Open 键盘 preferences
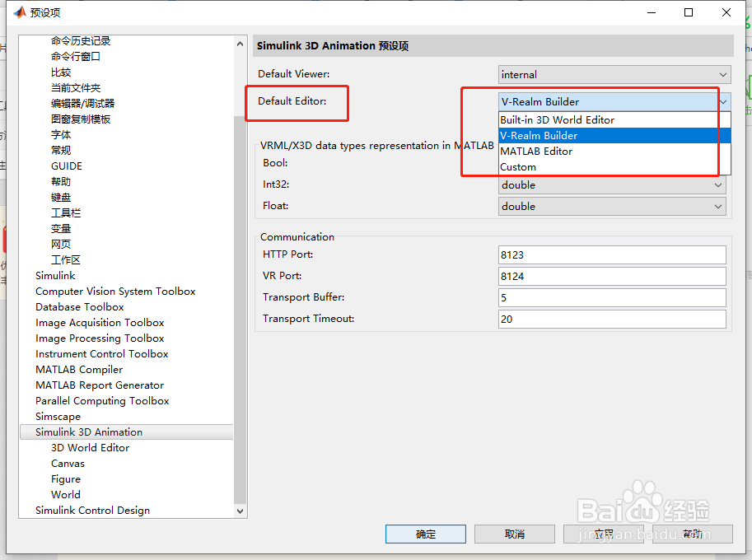Viewport: 752px width, 560px height. (61, 198)
